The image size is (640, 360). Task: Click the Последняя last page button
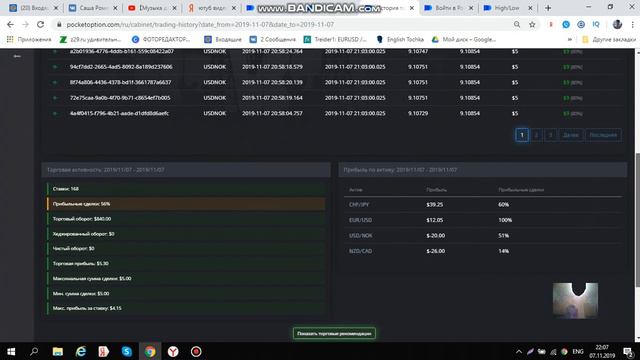click(x=603, y=135)
